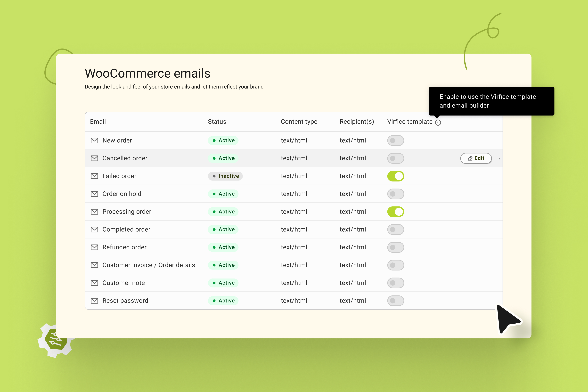Open the Order on-hold email
Viewport: 588px width, 392px height.
[x=122, y=194]
